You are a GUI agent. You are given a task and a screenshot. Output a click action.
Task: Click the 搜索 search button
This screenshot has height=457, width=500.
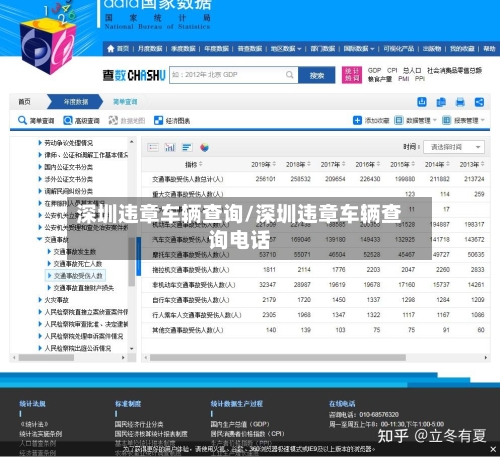pos(317,75)
